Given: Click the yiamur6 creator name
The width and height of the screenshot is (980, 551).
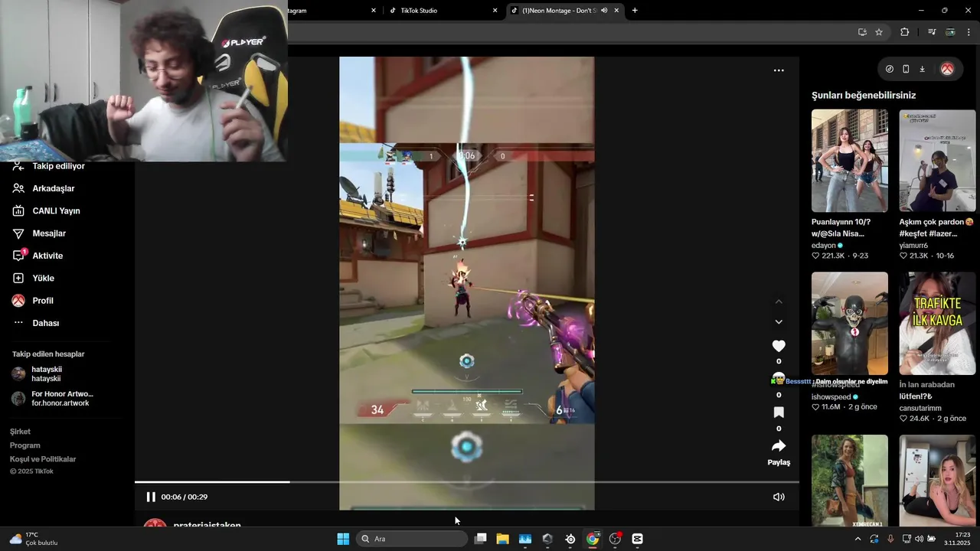Looking at the screenshot, I should click(x=913, y=246).
